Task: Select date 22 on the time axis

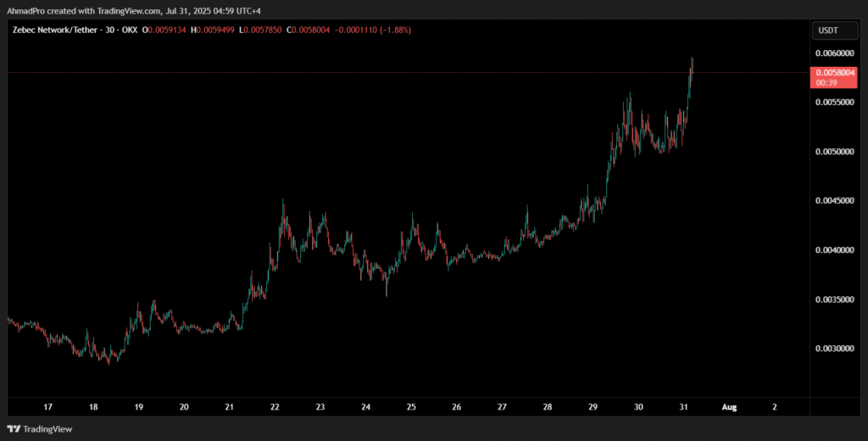Action: click(275, 407)
